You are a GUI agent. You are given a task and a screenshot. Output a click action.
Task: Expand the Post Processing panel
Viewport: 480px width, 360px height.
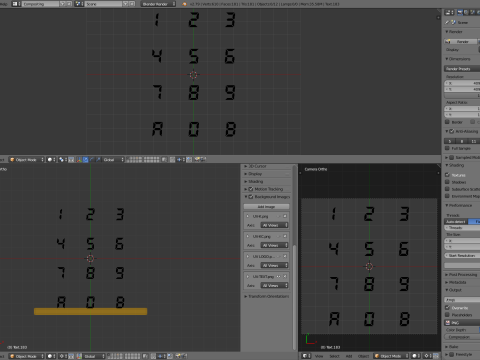click(x=462, y=275)
